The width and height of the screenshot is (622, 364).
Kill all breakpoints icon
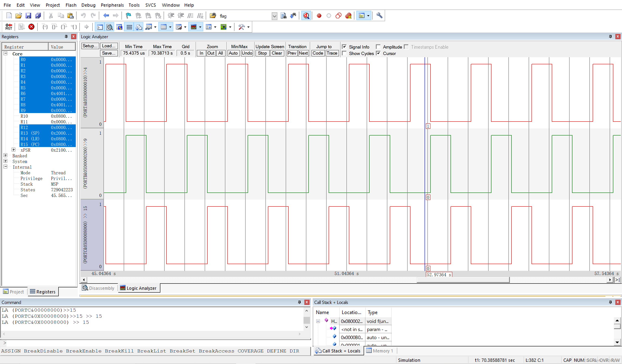tap(348, 16)
